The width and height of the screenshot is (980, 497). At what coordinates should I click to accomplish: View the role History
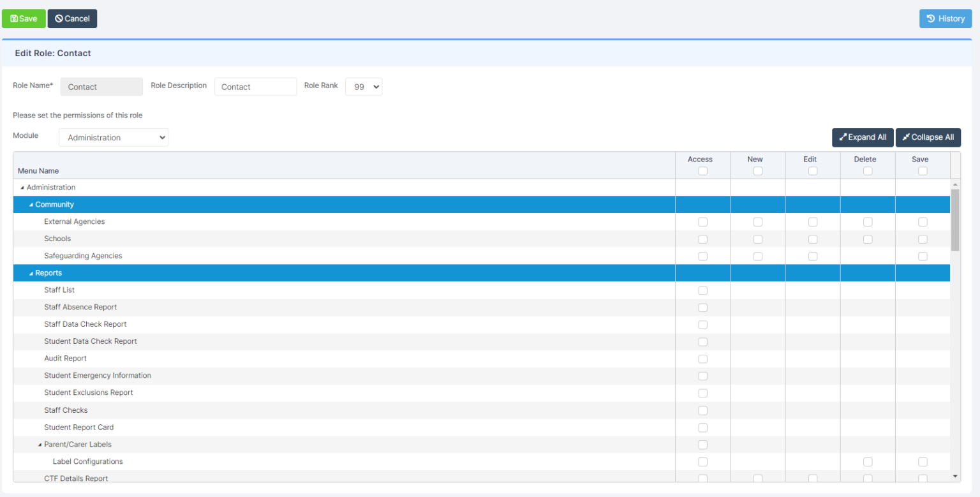pyautogui.click(x=946, y=19)
